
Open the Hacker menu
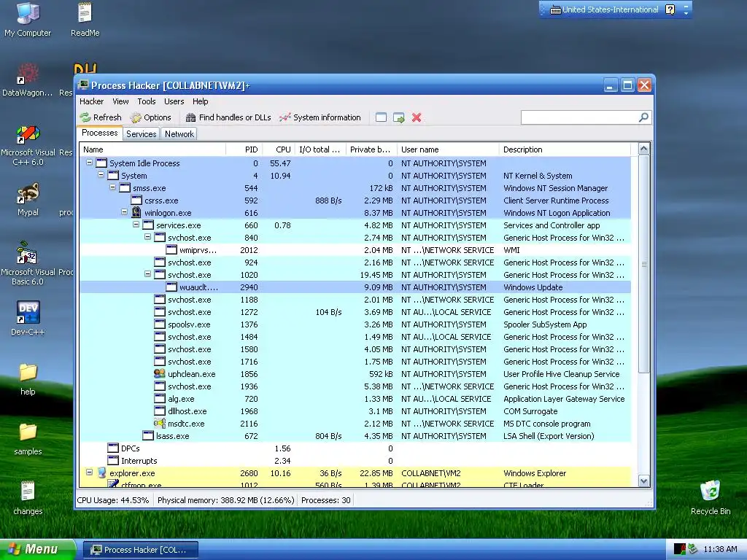(x=91, y=101)
